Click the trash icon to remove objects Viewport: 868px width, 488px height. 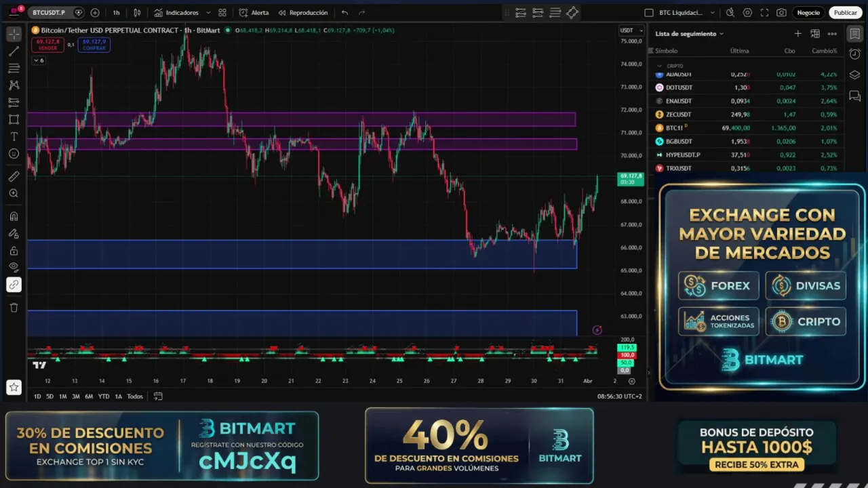pos(14,308)
